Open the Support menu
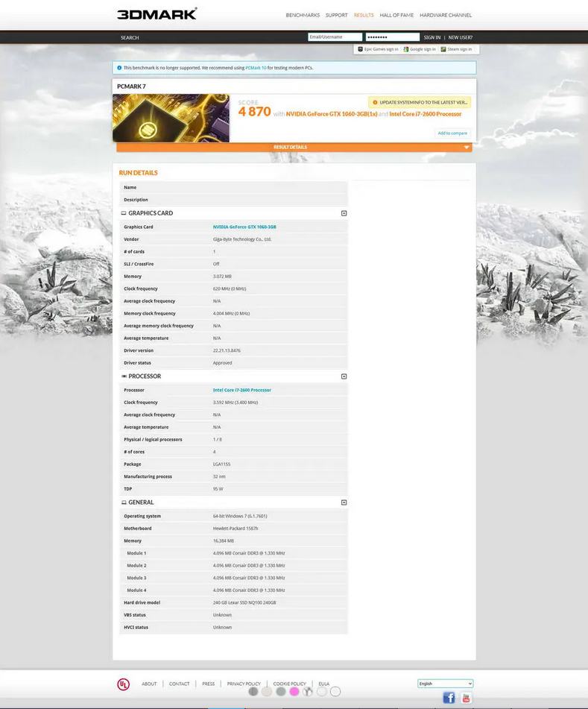This screenshot has height=709, width=588. point(336,16)
